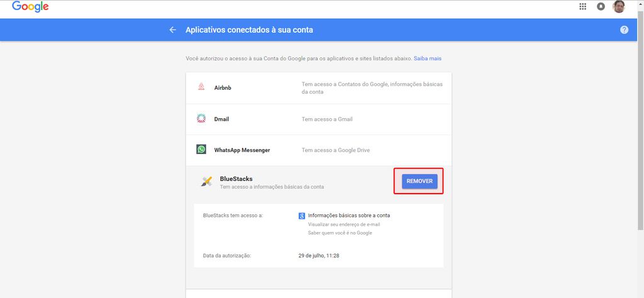Open the help question mark icon
644x298 pixels.
tap(625, 30)
